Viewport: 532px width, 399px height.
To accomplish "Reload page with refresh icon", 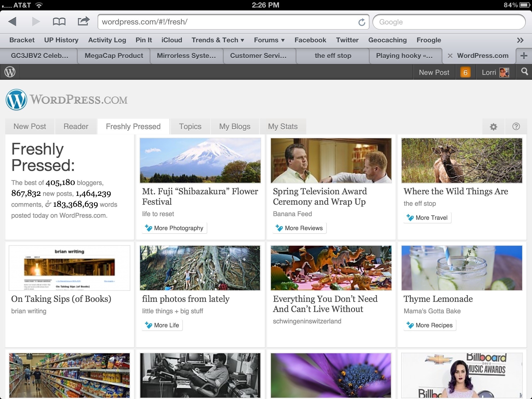I will [x=362, y=22].
